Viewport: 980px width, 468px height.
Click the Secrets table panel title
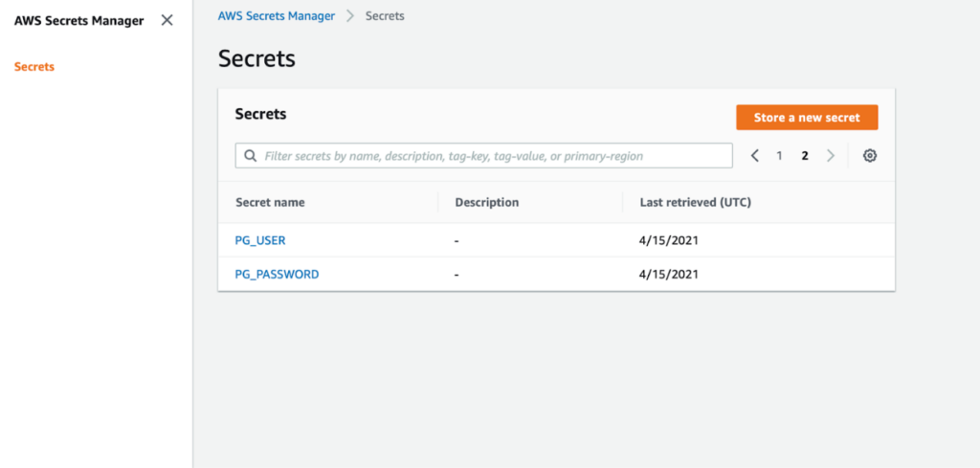pyautogui.click(x=260, y=114)
